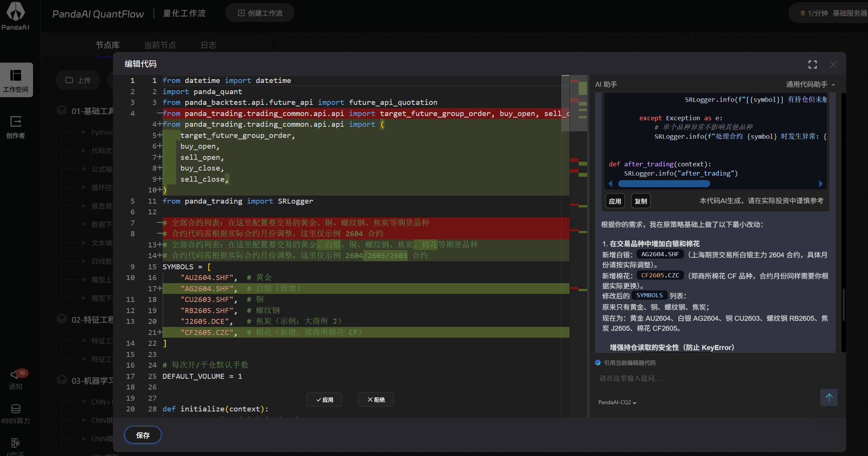Click the AI 助手 panel title
Image resolution: width=868 pixels, height=456 pixels.
coord(606,84)
